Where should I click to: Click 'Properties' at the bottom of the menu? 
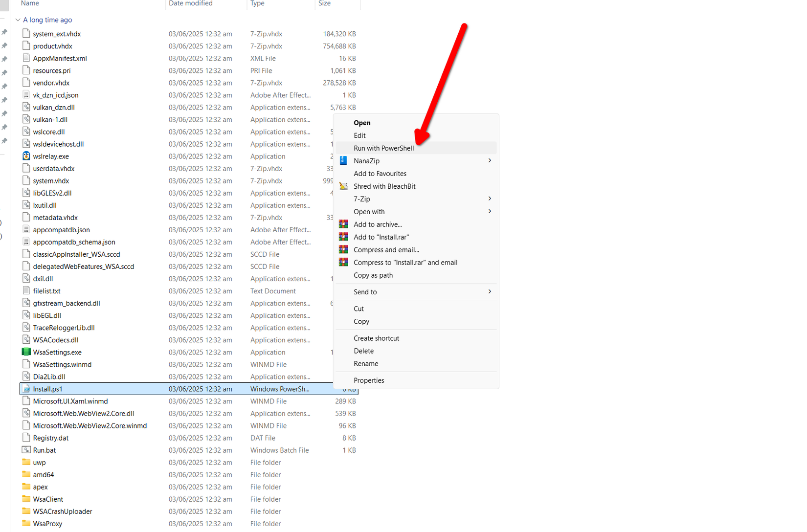(x=369, y=380)
